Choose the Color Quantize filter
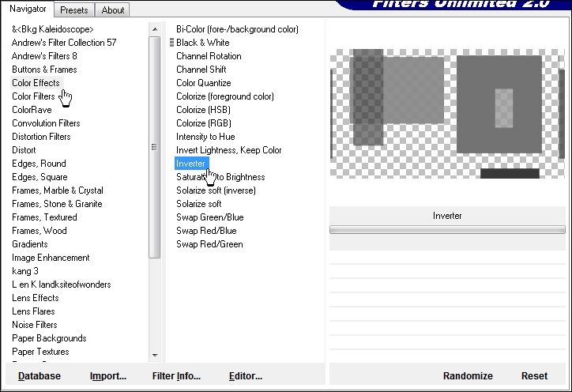Image resolution: width=572 pixels, height=392 pixels. (204, 83)
